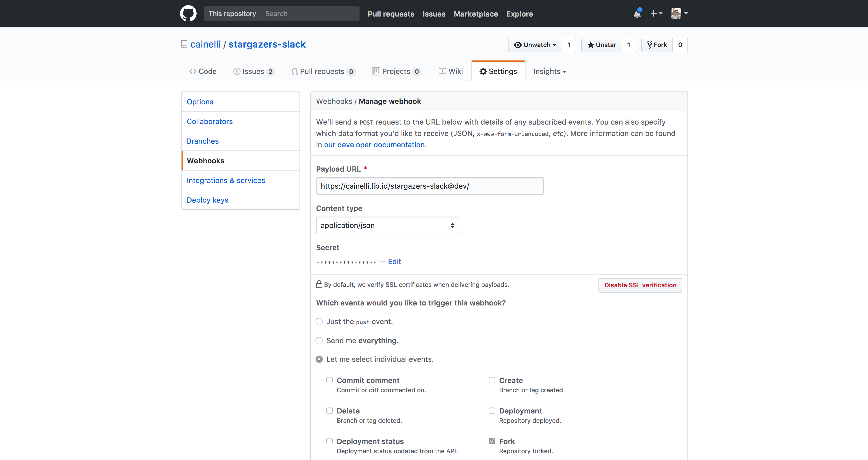The height and width of the screenshot is (460, 868).
Task: Open the Content type dropdown
Action: pos(387,225)
